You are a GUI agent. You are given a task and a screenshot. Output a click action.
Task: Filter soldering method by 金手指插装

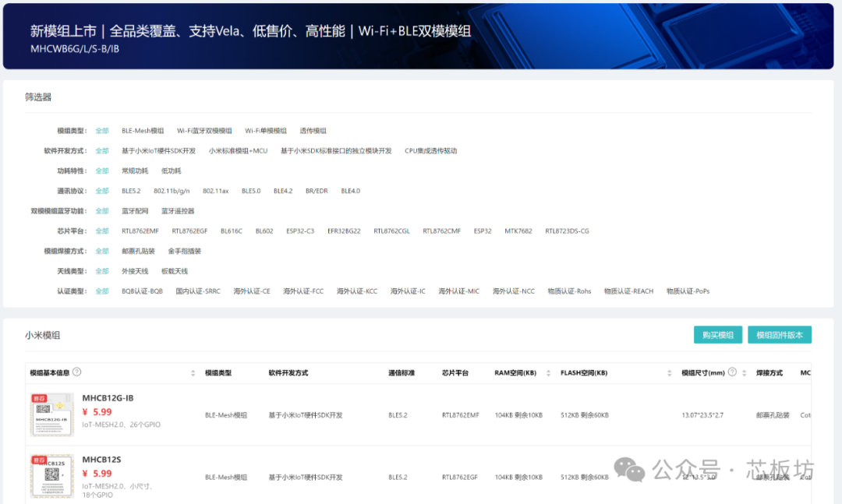coord(184,251)
